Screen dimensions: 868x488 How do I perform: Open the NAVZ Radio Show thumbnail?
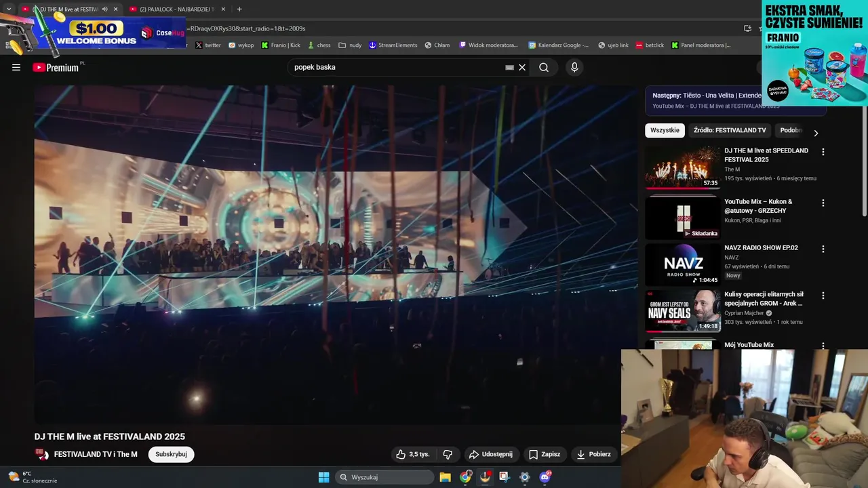pos(682,264)
